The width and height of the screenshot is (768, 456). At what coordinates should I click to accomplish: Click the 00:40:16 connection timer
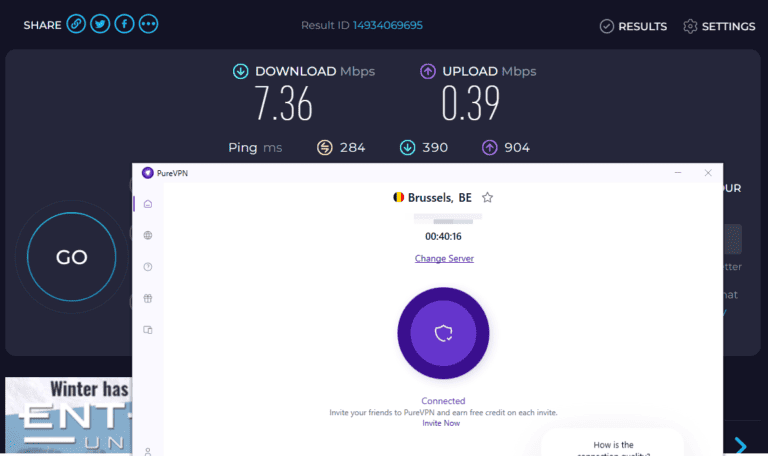(443, 237)
